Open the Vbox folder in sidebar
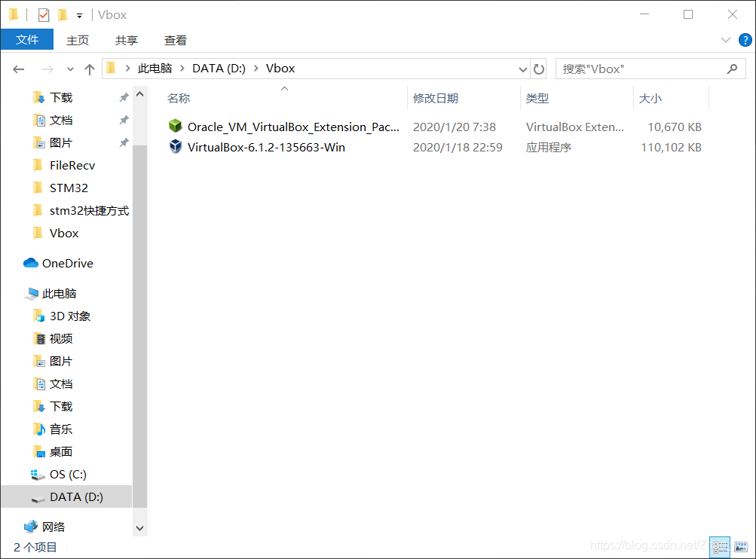The image size is (756, 559). 63,234
